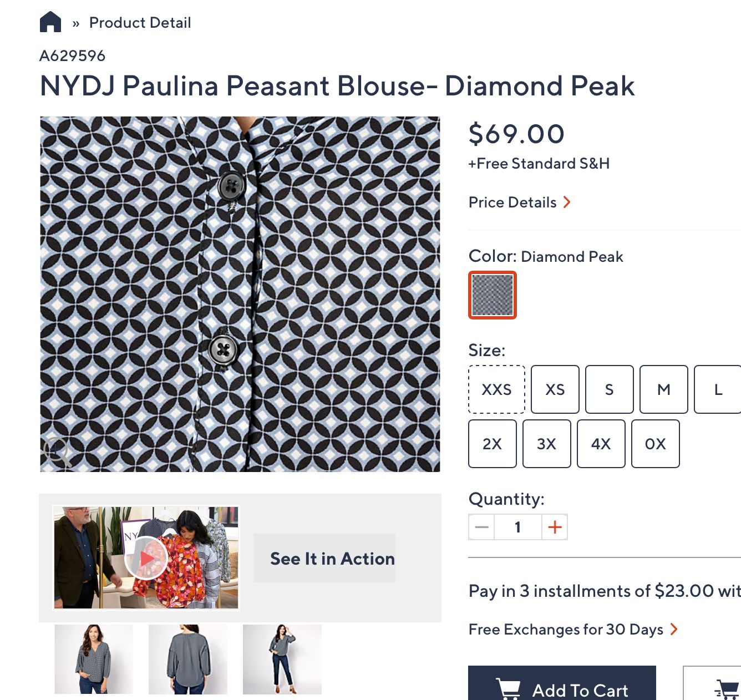Screen dimensions: 741x700
Task: Play the product video thumbnail
Action: point(146,557)
